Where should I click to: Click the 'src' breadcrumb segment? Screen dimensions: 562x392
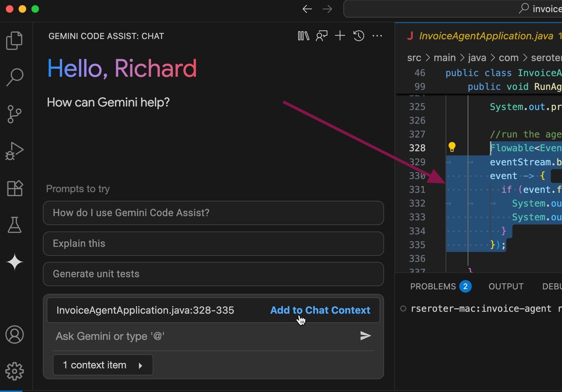[x=414, y=58]
